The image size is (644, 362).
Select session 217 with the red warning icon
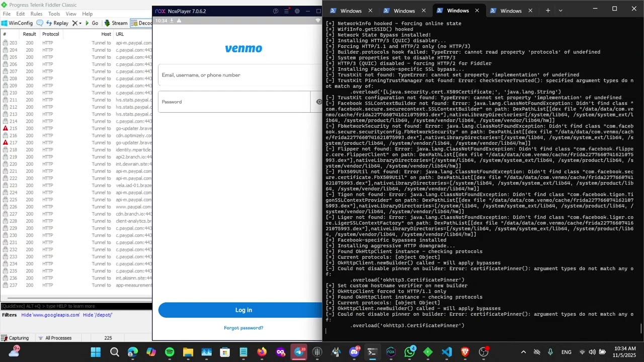(76, 143)
